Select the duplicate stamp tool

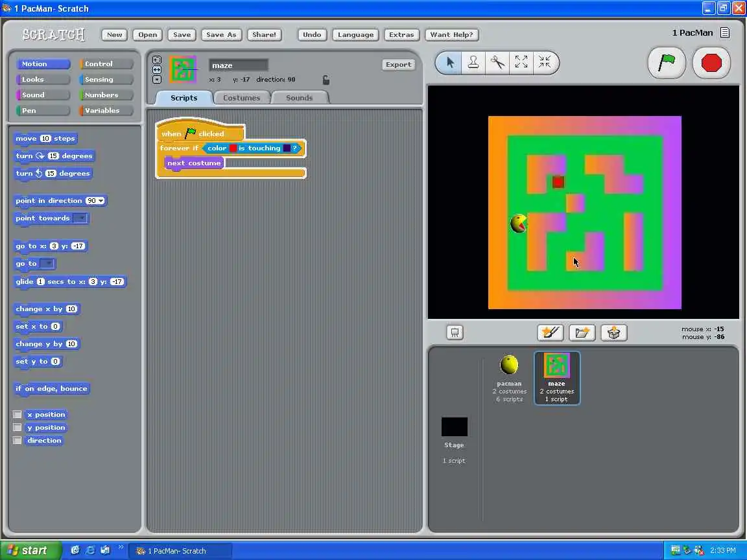coord(473,62)
